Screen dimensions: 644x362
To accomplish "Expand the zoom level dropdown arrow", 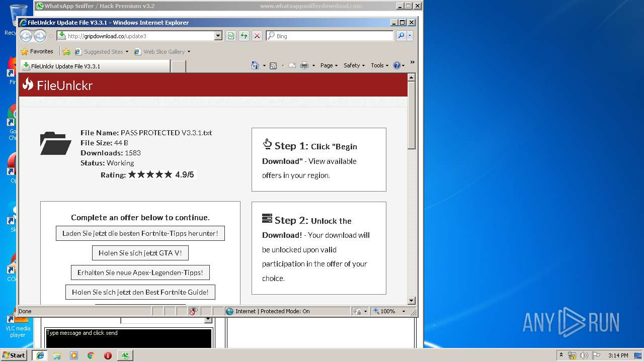I will pos(403,311).
